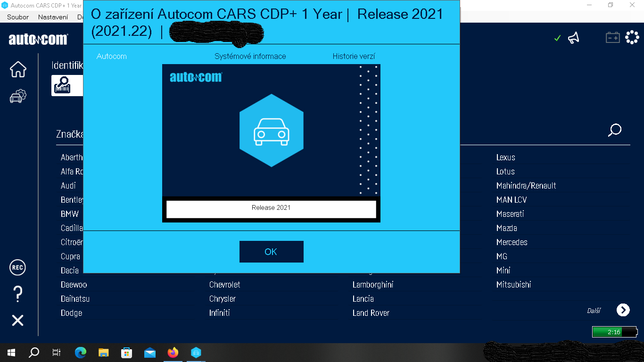The height and width of the screenshot is (362, 644).
Task: Click the X exit icon in sidebar
Action: 17,321
